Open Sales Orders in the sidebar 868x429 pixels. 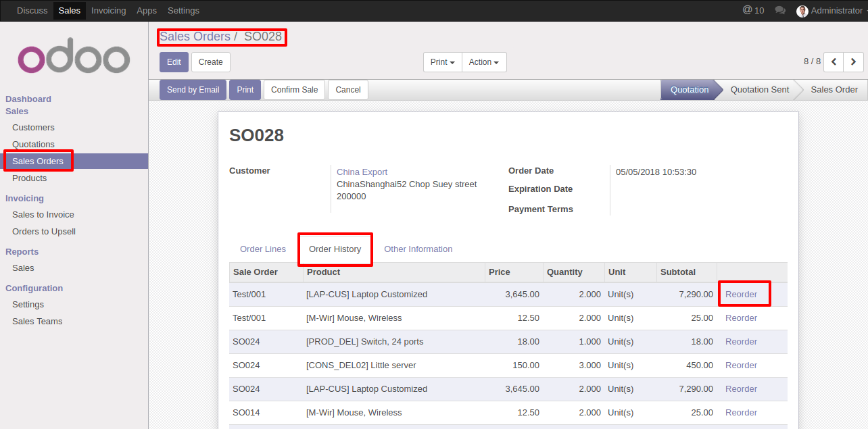(x=38, y=161)
